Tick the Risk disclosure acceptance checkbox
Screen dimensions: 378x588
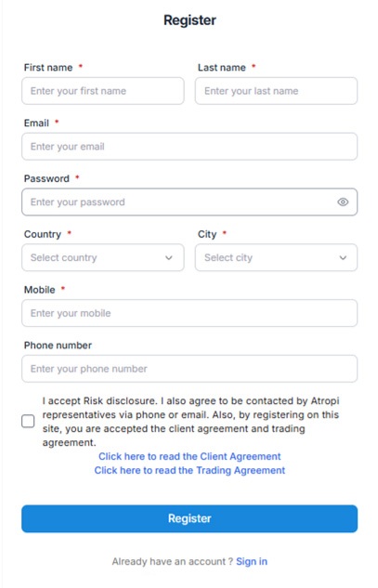28,421
